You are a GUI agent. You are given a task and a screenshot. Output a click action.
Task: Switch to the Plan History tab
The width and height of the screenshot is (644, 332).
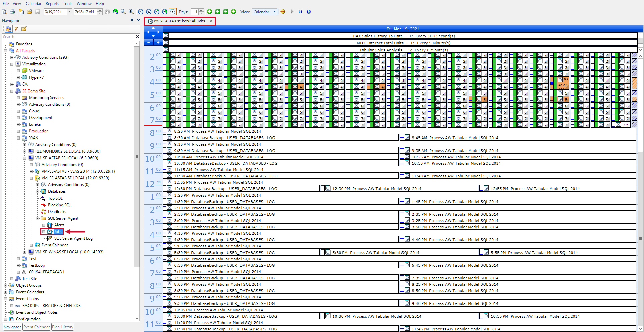click(63, 327)
